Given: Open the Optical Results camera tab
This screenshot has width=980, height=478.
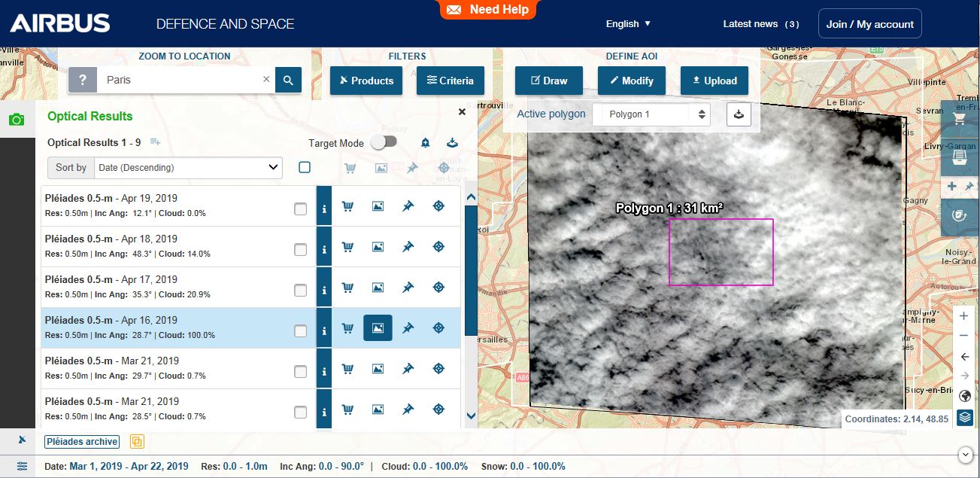Looking at the screenshot, I should tap(17, 120).
